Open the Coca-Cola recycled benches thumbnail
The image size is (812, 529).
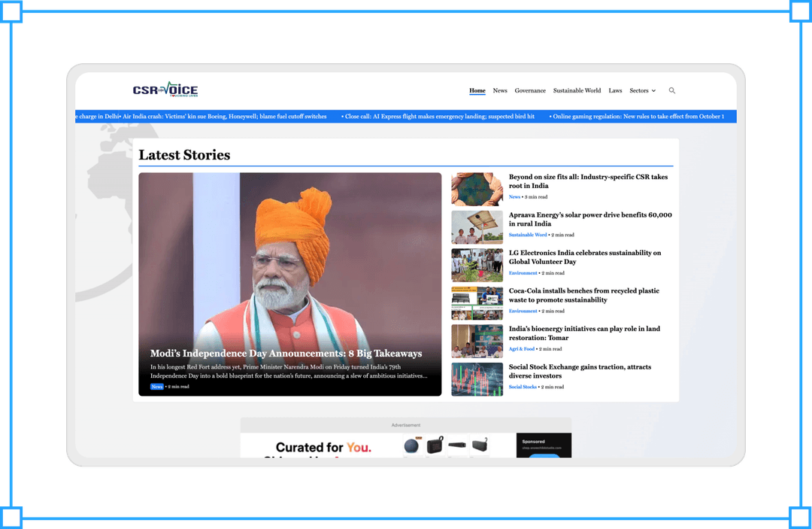477,303
